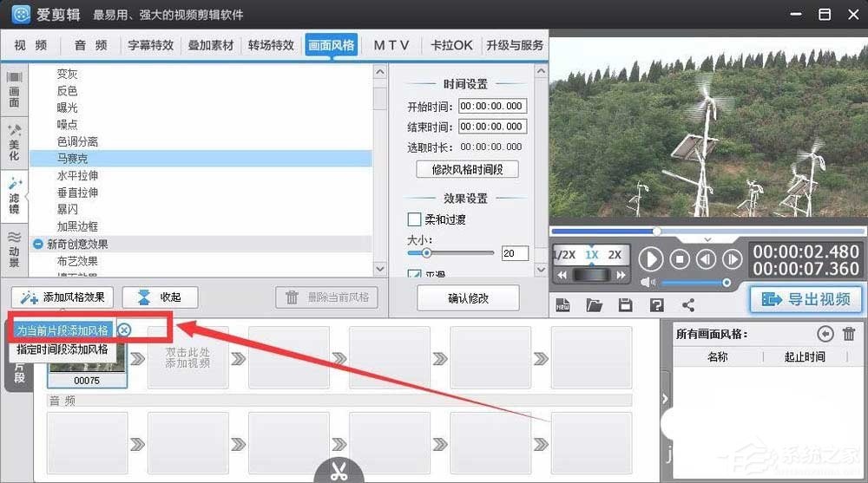Click the style list scroll-down arrow

[380, 269]
